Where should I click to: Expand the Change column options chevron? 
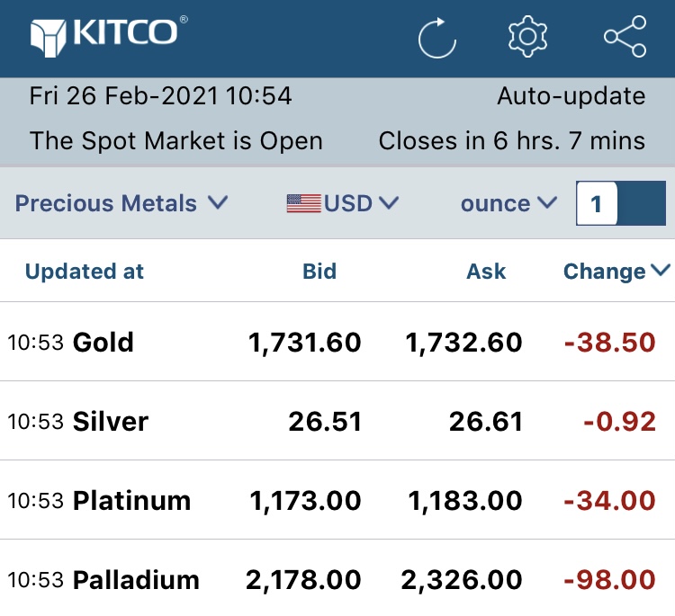[661, 271]
